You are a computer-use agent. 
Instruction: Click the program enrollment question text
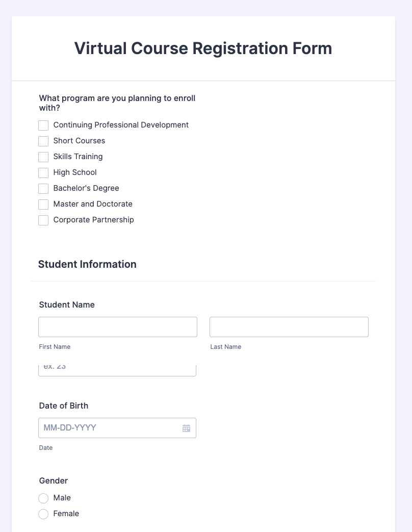point(117,103)
